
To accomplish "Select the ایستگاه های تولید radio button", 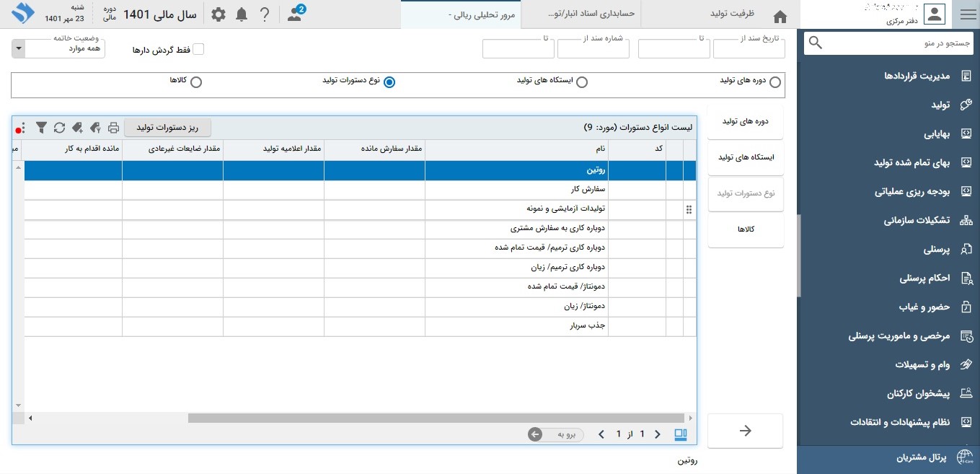I will (x=581, y=82).
